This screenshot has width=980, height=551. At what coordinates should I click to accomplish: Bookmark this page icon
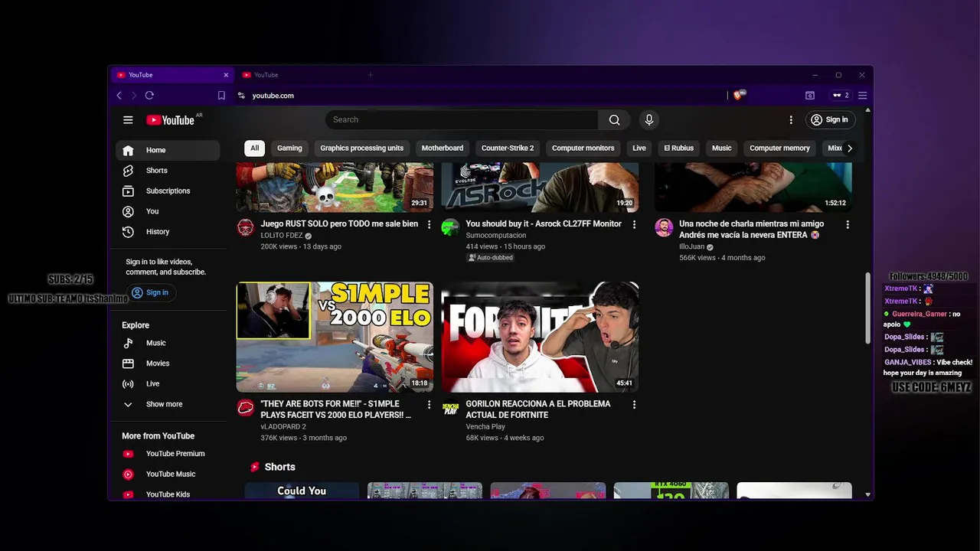[x=221, y=96]
